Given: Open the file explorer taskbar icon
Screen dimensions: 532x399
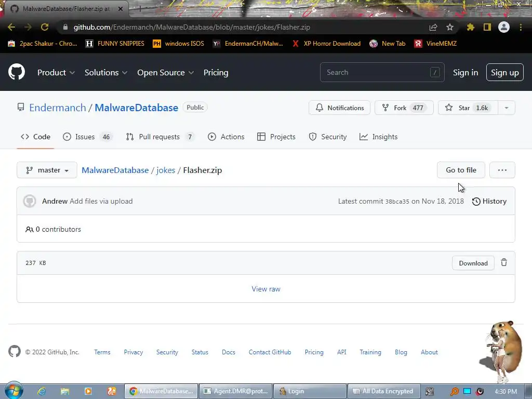Looking at the screenshot, I should point(65,391).
